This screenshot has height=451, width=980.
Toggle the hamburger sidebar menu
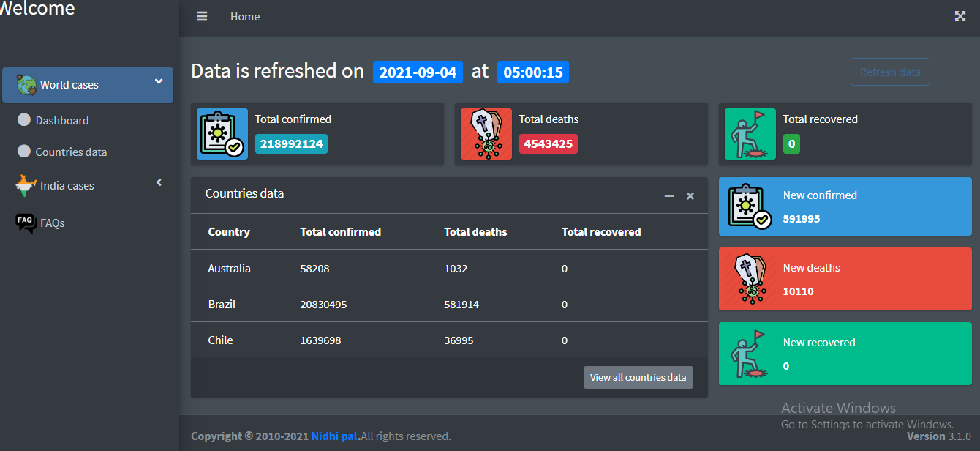point(202,17)
